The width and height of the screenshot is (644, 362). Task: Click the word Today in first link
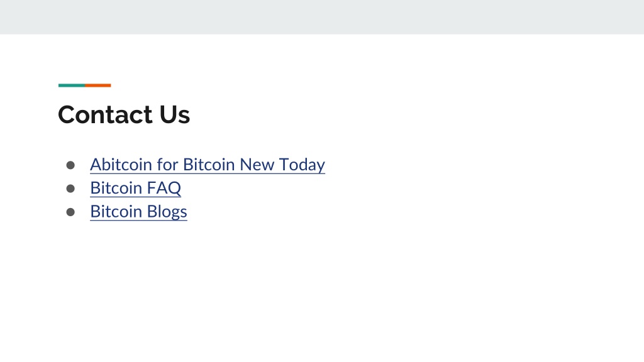302,165
